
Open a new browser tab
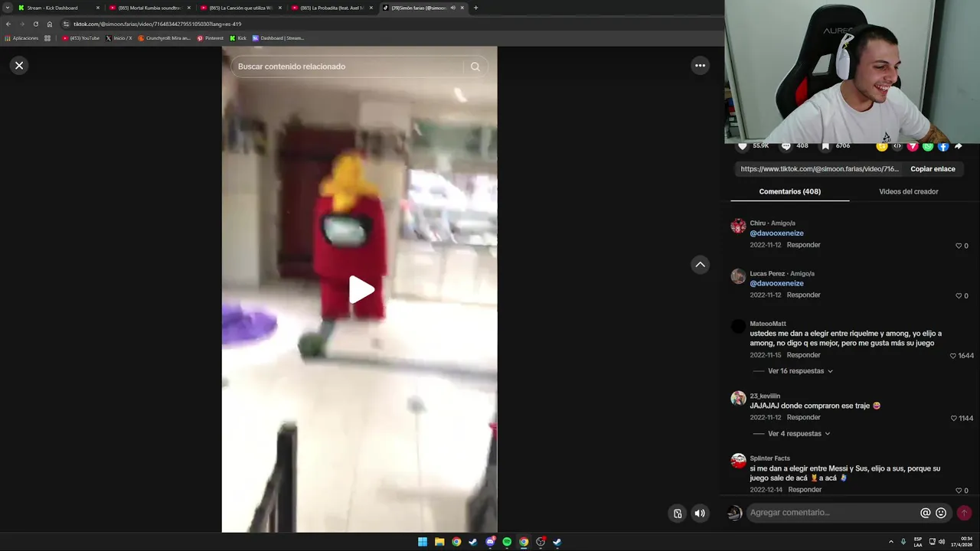[475, 8]
